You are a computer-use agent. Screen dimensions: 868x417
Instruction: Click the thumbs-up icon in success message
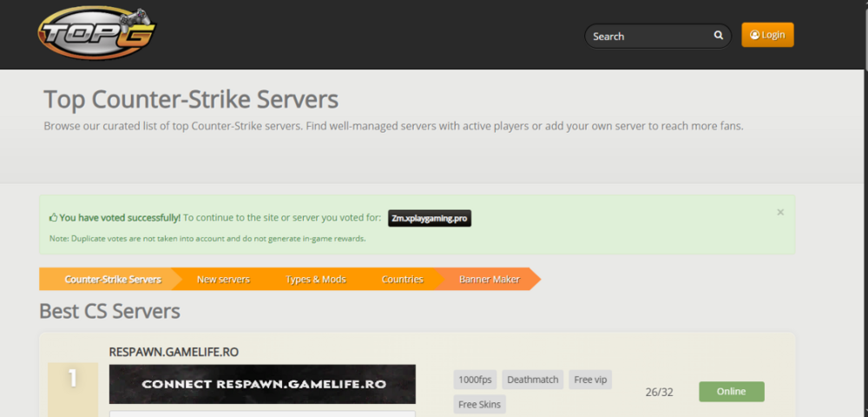point(54,218)
